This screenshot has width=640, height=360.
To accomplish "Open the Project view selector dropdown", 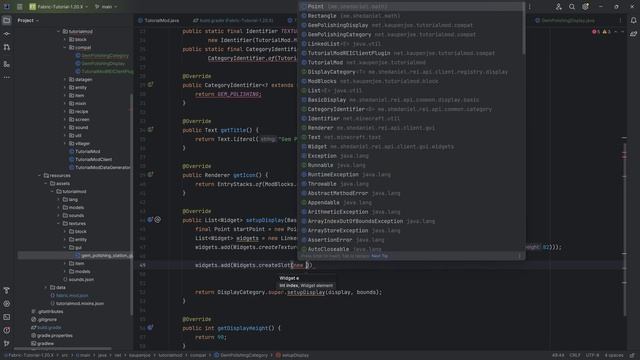I will (28, 20).
